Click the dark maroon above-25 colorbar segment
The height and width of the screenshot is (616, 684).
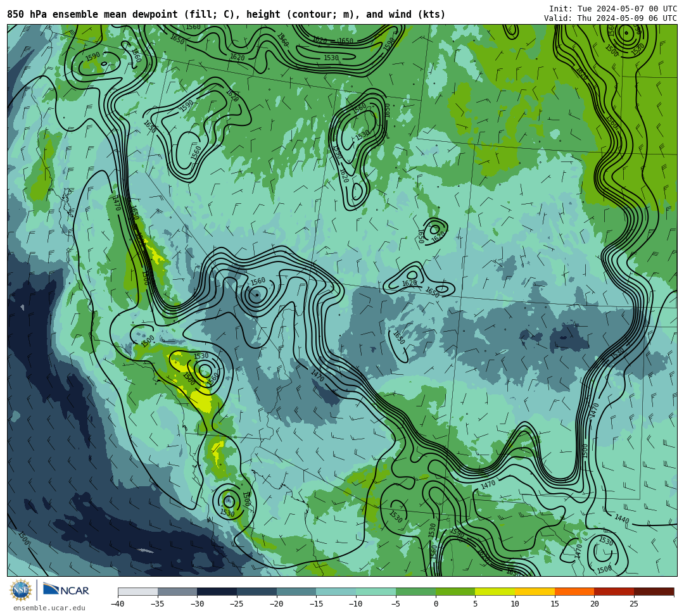pyautogui.click(x=654, y=591)
